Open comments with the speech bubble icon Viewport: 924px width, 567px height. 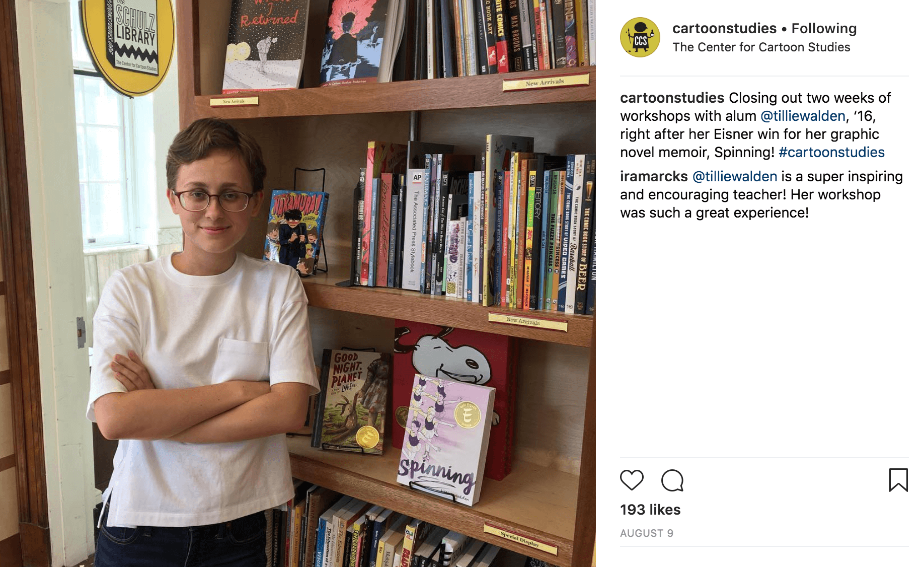tap(672, 480)
